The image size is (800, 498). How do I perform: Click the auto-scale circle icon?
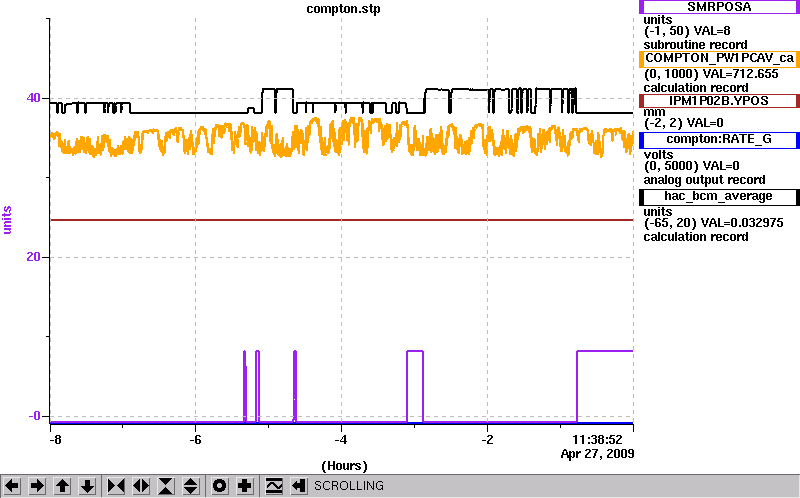[219, 486]
